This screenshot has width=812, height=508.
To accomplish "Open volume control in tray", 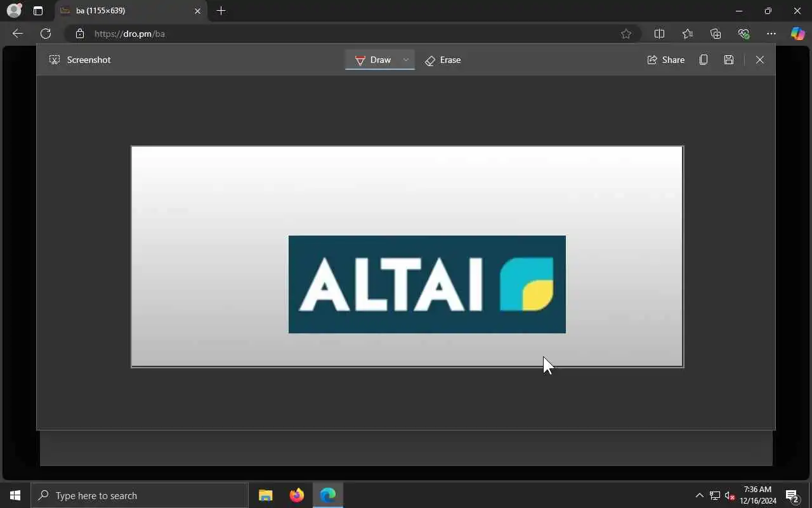I will click(730, 495).
